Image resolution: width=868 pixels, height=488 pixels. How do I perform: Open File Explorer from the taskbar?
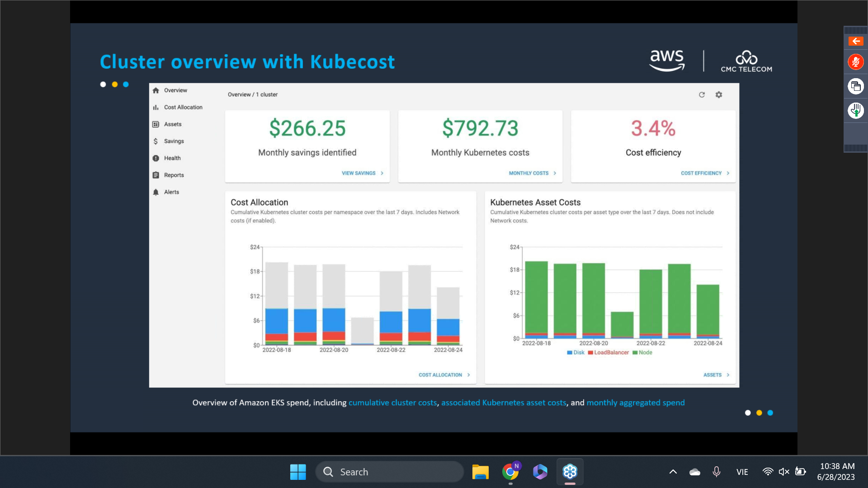pyautogui.click(x=480, y=472)
